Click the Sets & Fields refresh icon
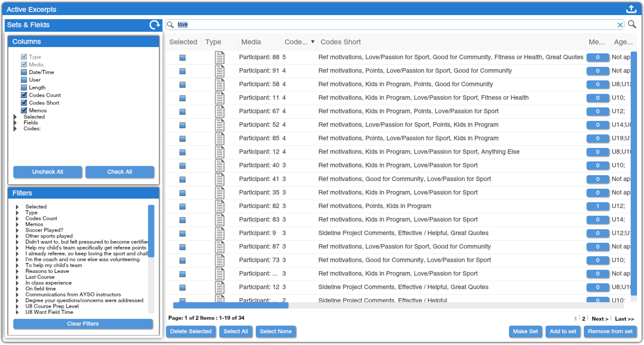This screenshot has width=644, height=345. (x=155, y=25)
